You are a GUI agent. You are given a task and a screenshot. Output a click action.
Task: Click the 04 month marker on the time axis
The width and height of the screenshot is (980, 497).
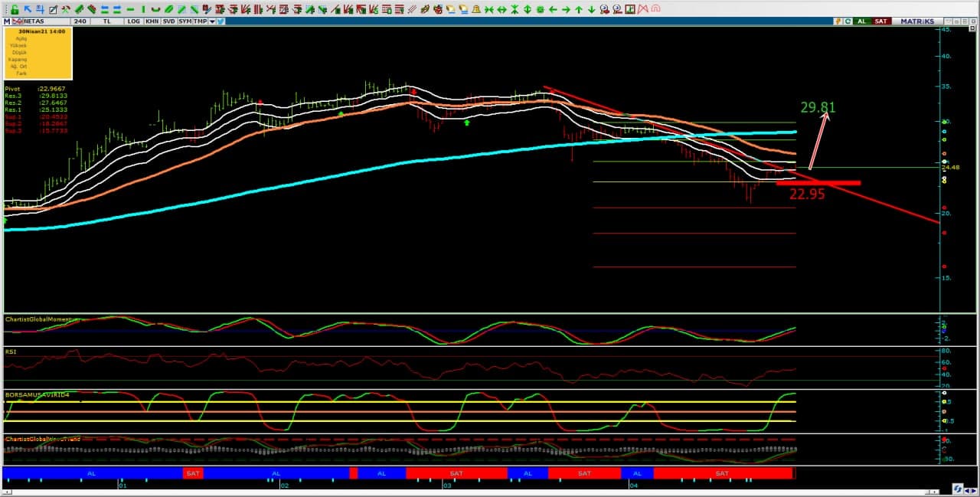(633, 486)
